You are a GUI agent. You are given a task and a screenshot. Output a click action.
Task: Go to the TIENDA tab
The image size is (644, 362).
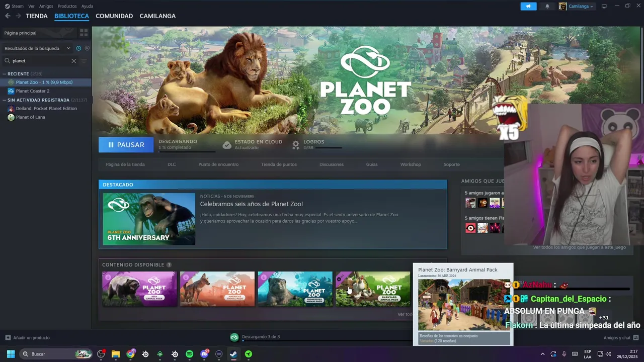pos(37,16)
